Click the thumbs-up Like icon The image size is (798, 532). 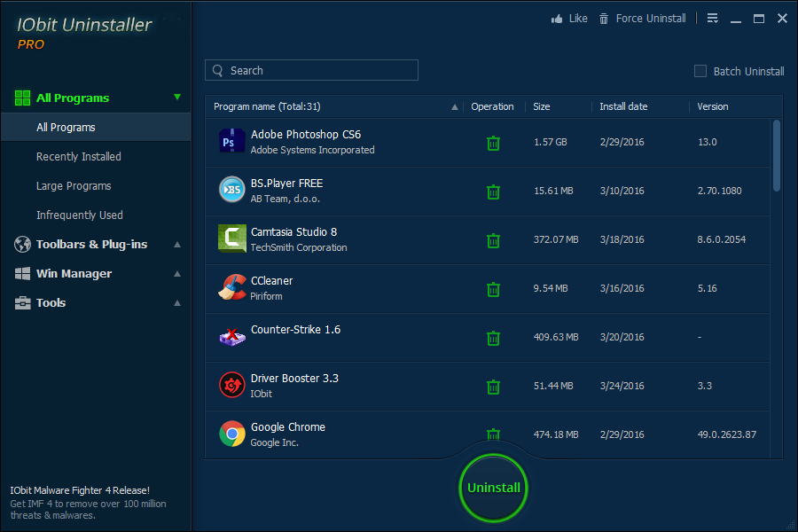(x=557, y=19)
